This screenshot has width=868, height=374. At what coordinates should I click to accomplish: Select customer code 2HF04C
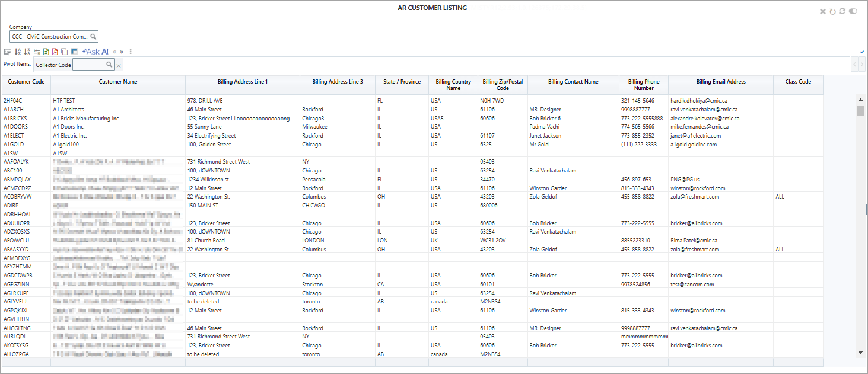(12, 101)
